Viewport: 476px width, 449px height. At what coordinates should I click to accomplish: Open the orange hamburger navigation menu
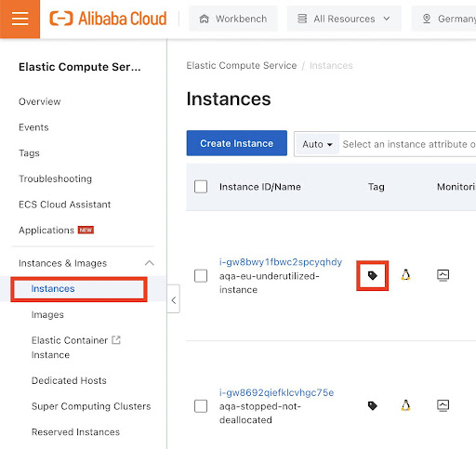coord(20,19)
